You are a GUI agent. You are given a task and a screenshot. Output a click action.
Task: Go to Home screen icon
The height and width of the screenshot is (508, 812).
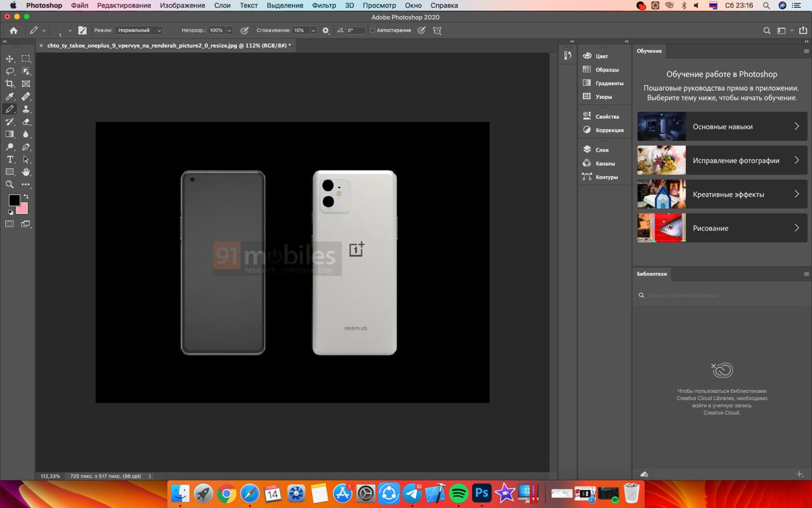tap(13, 30)
